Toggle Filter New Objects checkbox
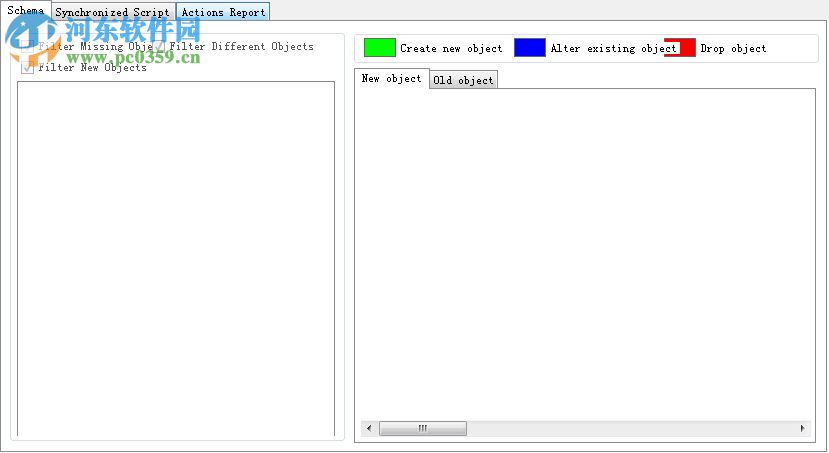This screenshot has height=453, width=829. click(27, 68)
